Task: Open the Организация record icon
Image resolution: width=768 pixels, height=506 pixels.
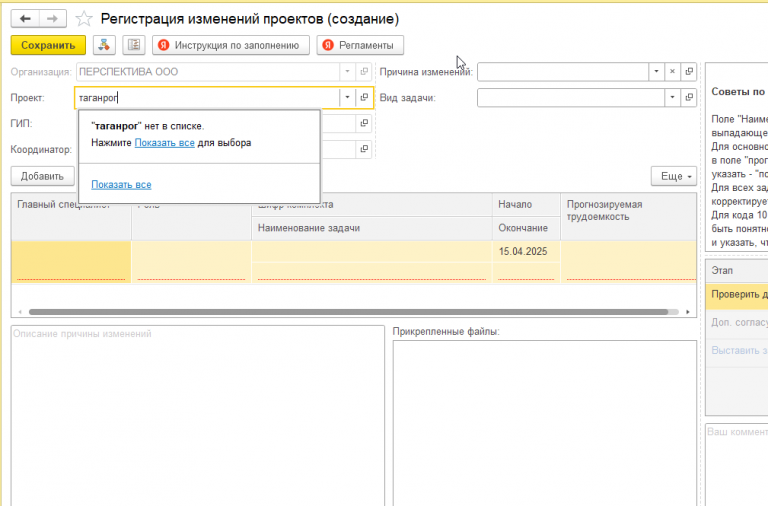Action: [364, 72]
